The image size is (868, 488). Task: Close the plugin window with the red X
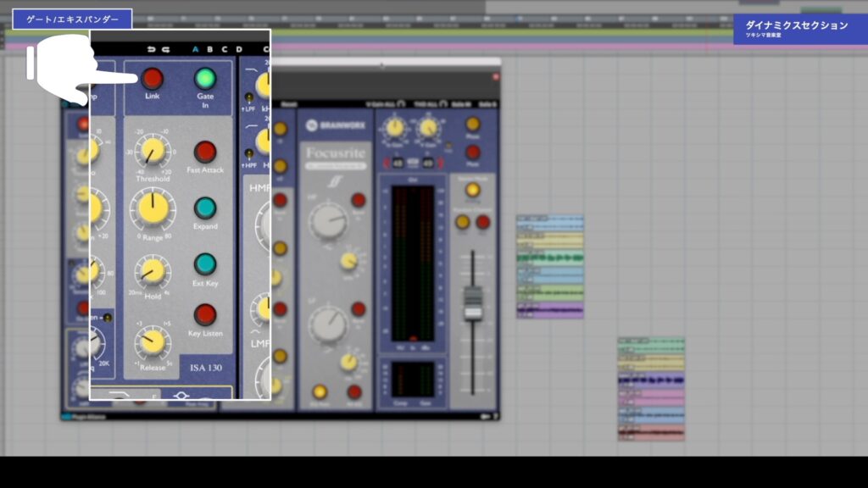coord(495,77)
